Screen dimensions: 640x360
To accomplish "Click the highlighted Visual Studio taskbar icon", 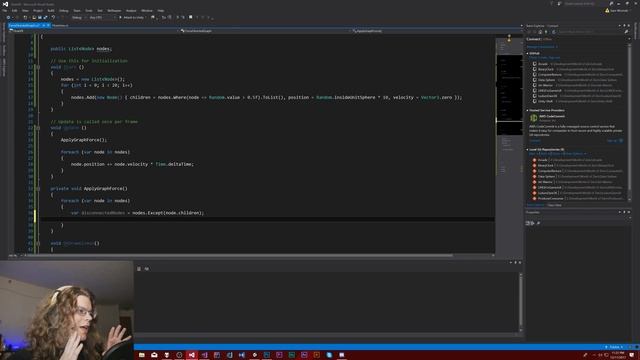I will (191, 355).
